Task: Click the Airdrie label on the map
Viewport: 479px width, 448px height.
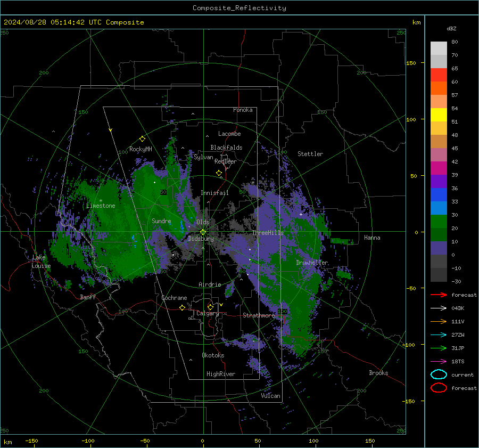Action: pos(210,284)
